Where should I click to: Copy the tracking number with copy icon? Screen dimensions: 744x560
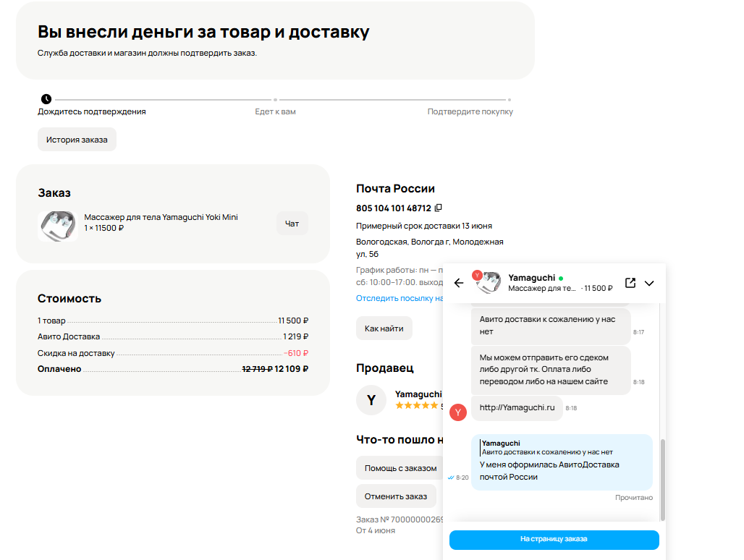point(439,208)
